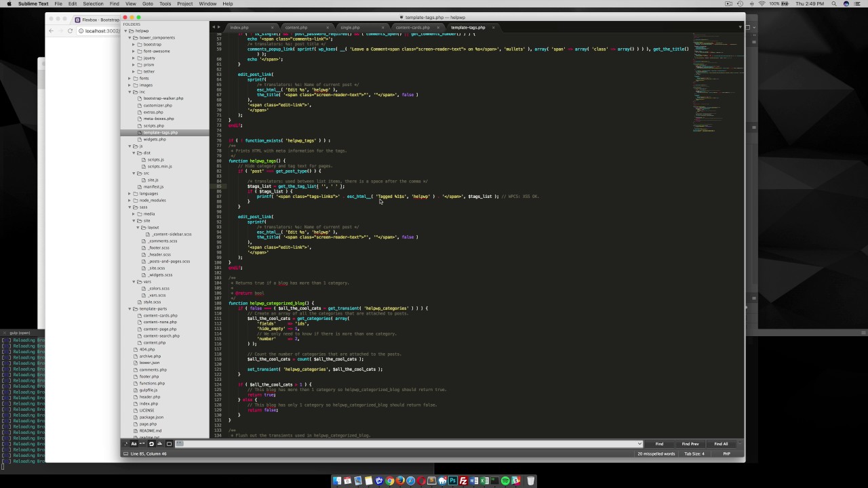Open find history dropdown arrow
This screenshot has width=868, height=488.
[x=639, y=444]
